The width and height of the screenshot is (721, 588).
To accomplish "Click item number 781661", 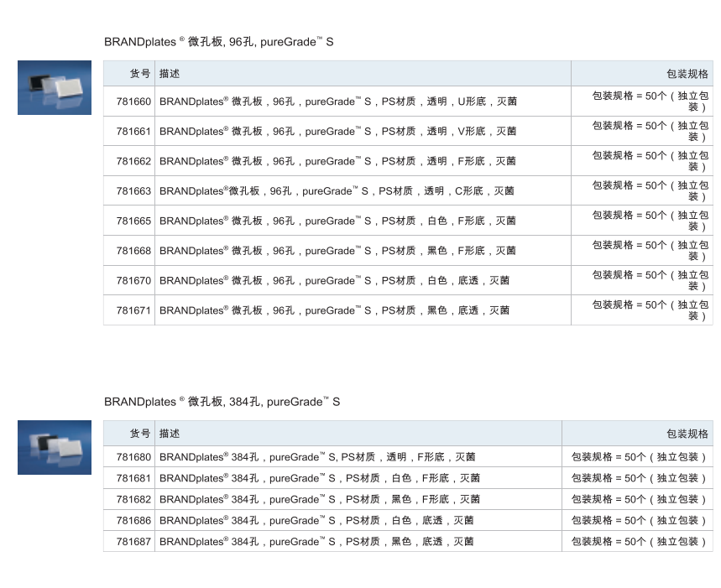I will click(x=133, y=132).
